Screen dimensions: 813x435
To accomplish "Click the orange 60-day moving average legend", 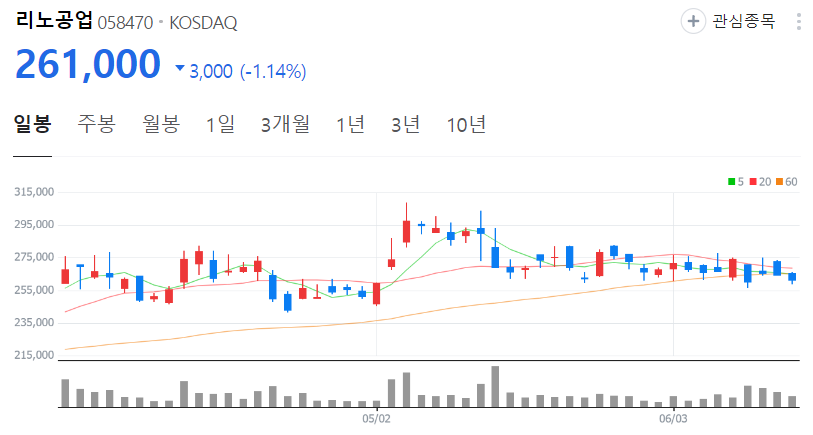I will point(787,181).
